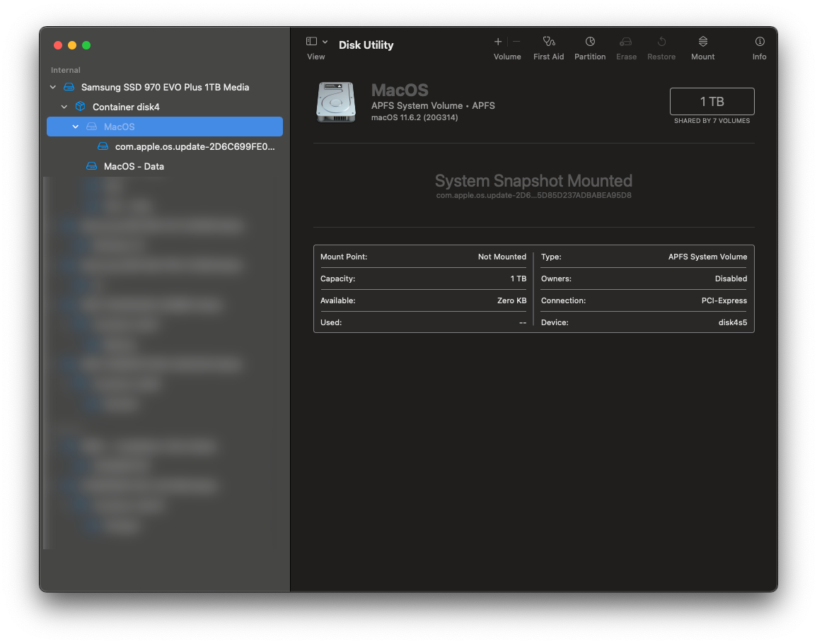Click the 'MacOS' volume title in the details pane
The image size is (817, 644).
[x=400, y=90]
